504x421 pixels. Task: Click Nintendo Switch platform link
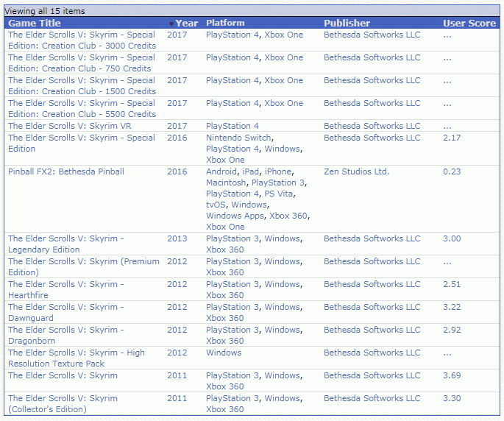239,138
